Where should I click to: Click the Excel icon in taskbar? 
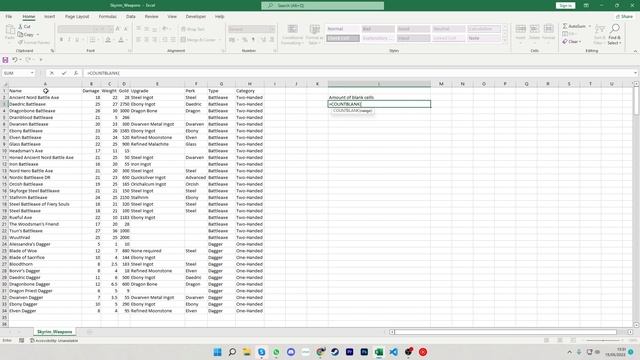(x=379, y=352)
